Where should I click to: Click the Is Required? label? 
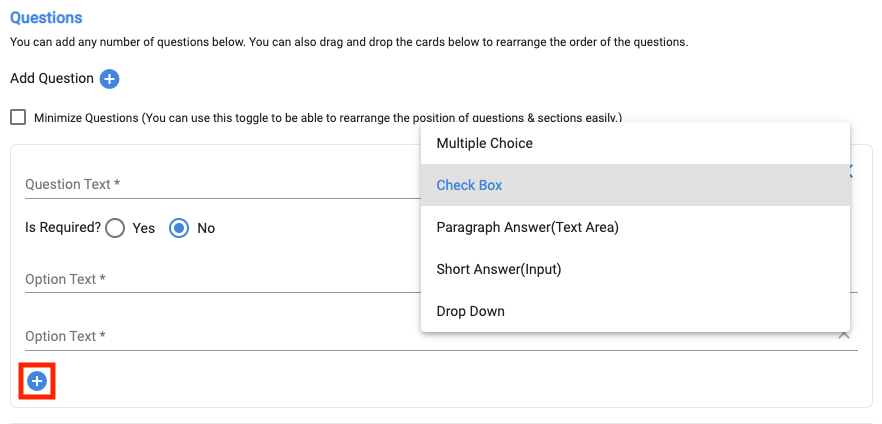click(x=63, y=227)
